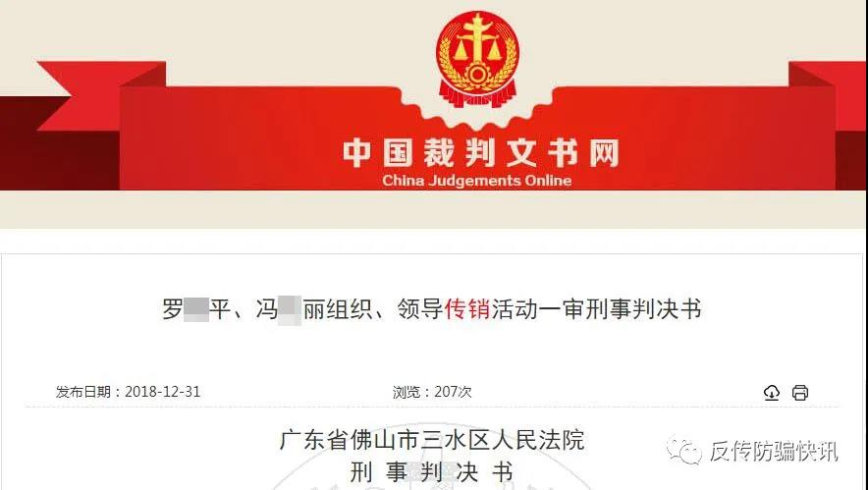Click the court emblem logo with scales
The width and height of the screenshot is (868, 490).
pos(478,60)
